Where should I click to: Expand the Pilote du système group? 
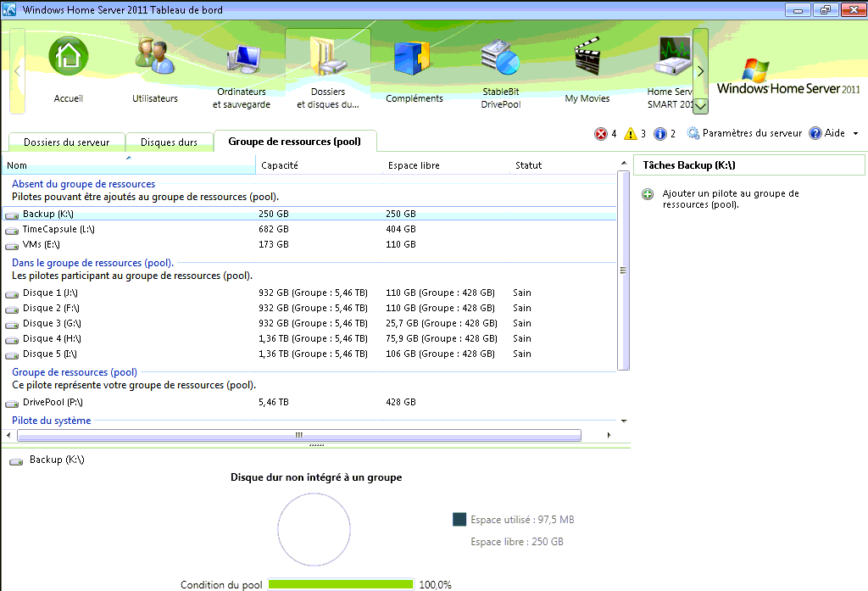pyautogui.click(x=52, y=421)
